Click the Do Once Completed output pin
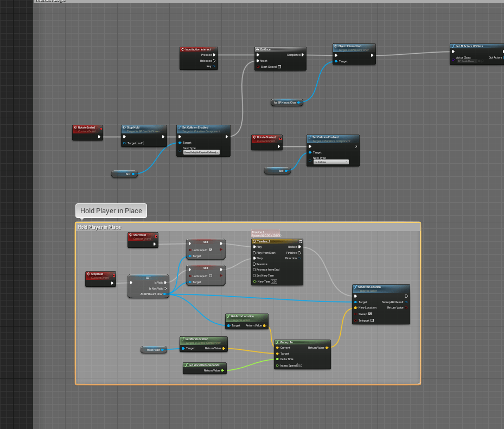 pos(303,55)
